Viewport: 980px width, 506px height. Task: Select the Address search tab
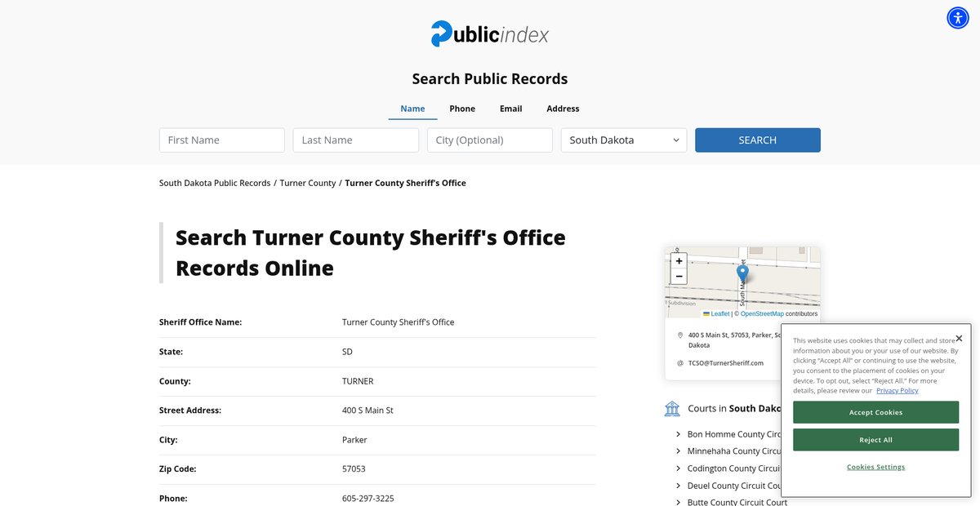(563, 109)
